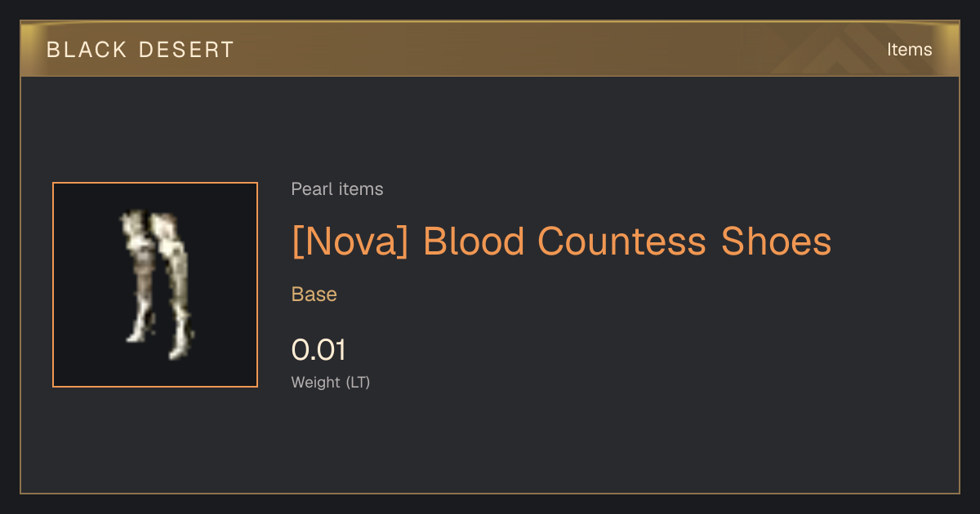Click the (LT) unit text under the weight
The width and height of the screenshot is (980, 514).
coord(358,382)
